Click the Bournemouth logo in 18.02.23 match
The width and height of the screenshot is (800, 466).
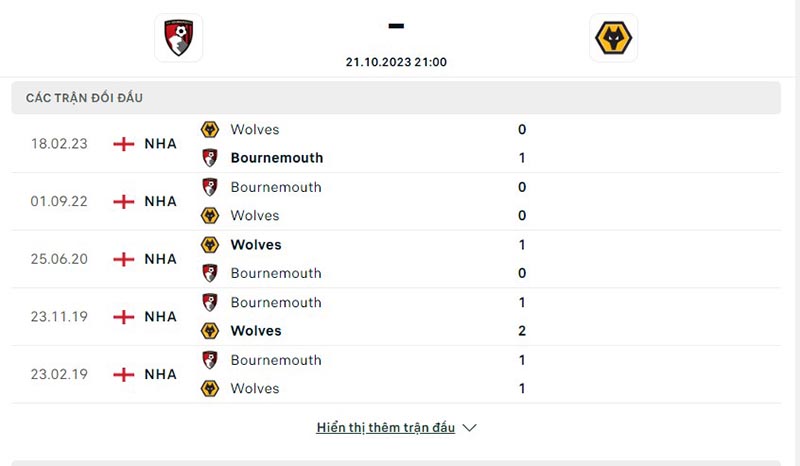coord(210,158)
